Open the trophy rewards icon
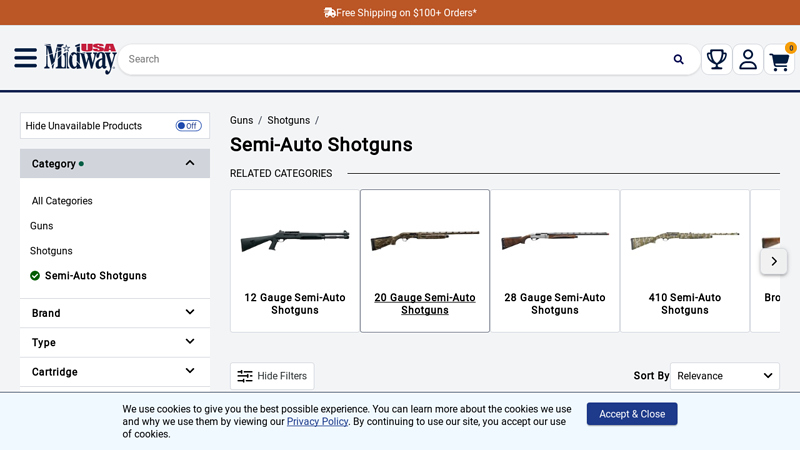Viewport: 800px width, 450px height. tap(716, 59)
